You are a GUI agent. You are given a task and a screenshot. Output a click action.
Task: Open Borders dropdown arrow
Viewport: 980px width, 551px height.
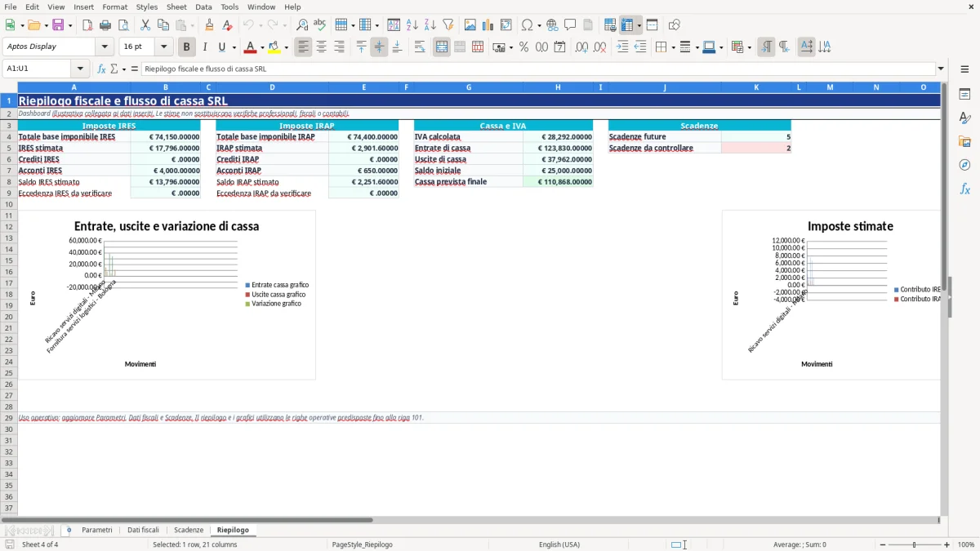[672, 47]
